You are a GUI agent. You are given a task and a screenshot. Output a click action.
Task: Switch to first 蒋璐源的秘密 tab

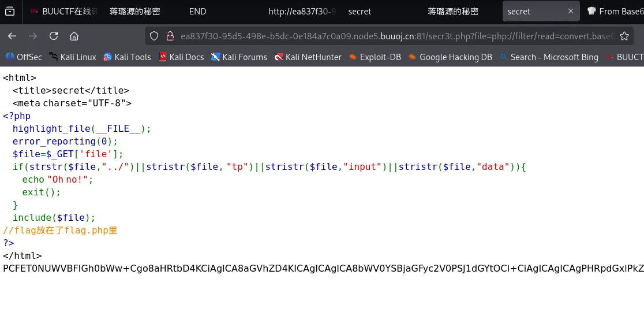coord(134,12)
